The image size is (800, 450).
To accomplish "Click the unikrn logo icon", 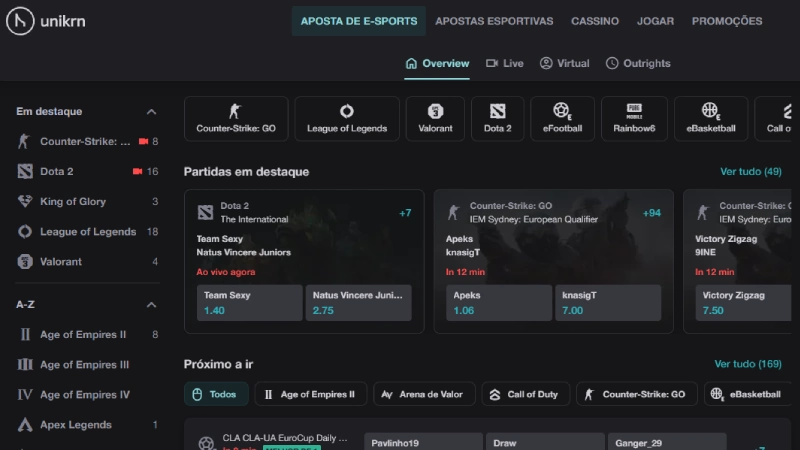I will click(20, 21).
